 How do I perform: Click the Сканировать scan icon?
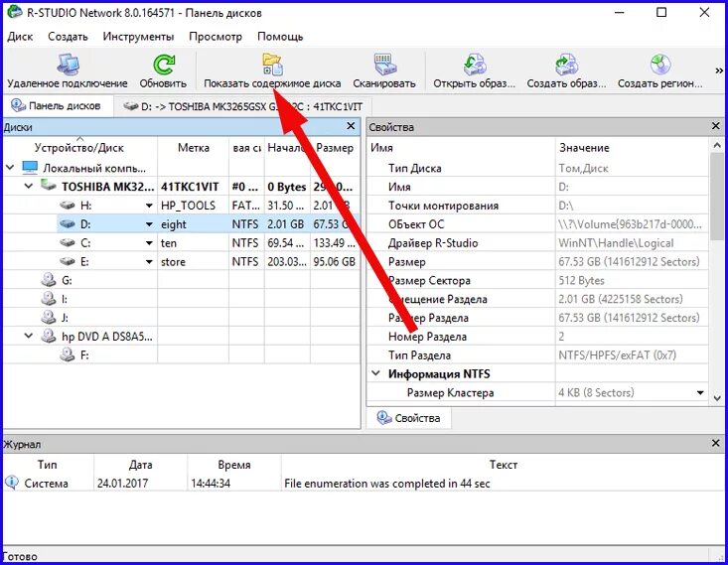384,65
